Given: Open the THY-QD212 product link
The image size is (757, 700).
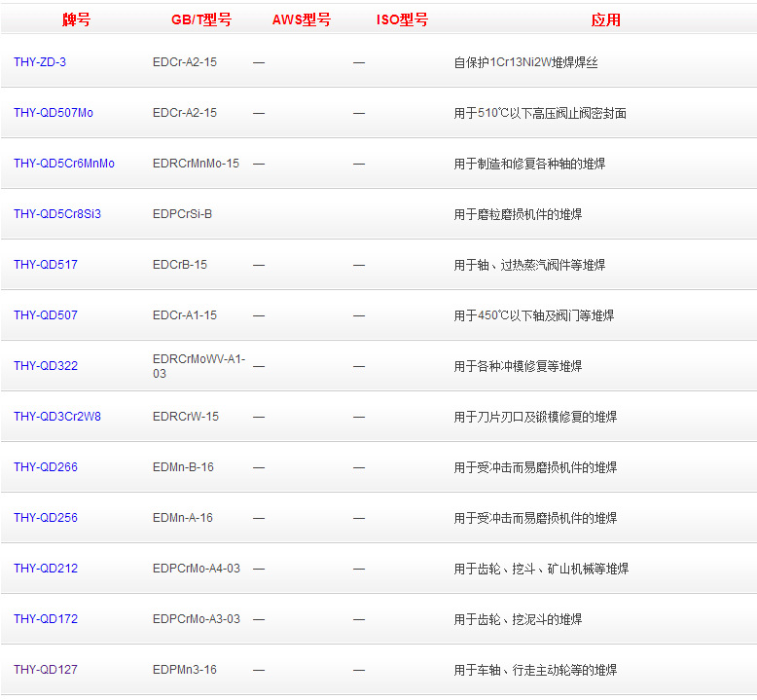Looking at the screenshot, I should (46, 569).
